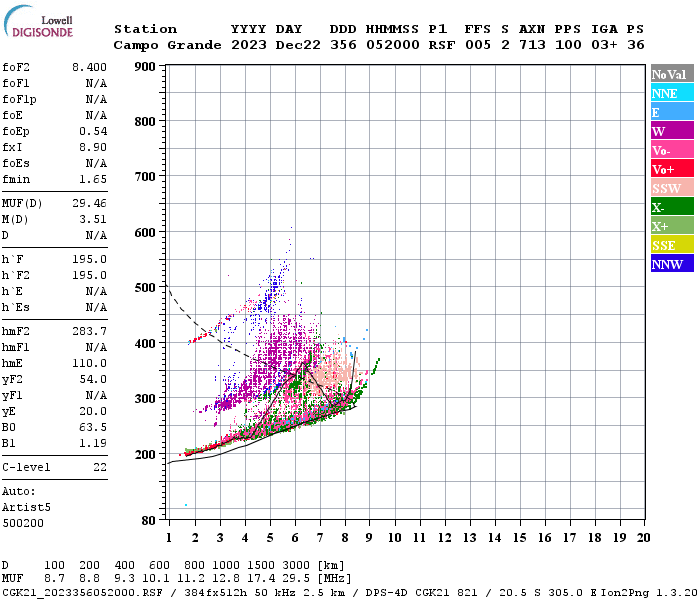The width and height of the screenshot is (700, 600).
Task: Click the Artist5 autoscaler label
Action: pos(26,508)
